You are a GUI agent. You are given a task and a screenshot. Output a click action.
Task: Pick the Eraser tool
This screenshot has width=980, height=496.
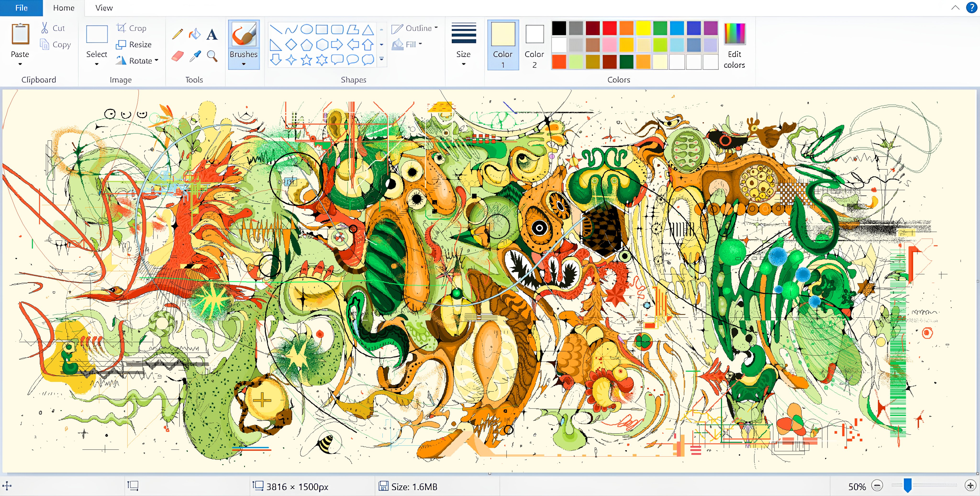tap(177, 56)
